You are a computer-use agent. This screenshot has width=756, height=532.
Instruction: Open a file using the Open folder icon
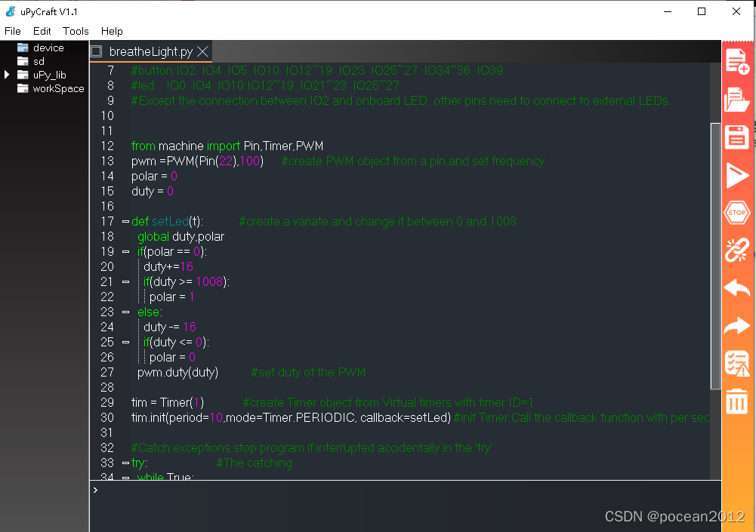click(736, 100)
